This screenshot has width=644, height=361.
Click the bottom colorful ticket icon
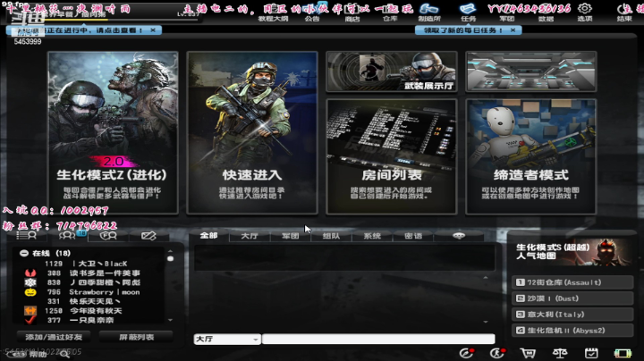click(623, 353)
